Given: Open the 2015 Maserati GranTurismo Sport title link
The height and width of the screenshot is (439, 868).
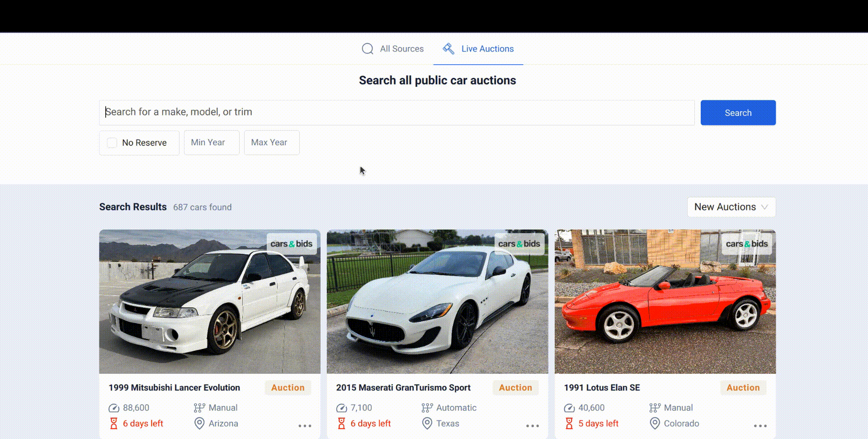Looking at the screenshot, I should click(x=403, y=388).
